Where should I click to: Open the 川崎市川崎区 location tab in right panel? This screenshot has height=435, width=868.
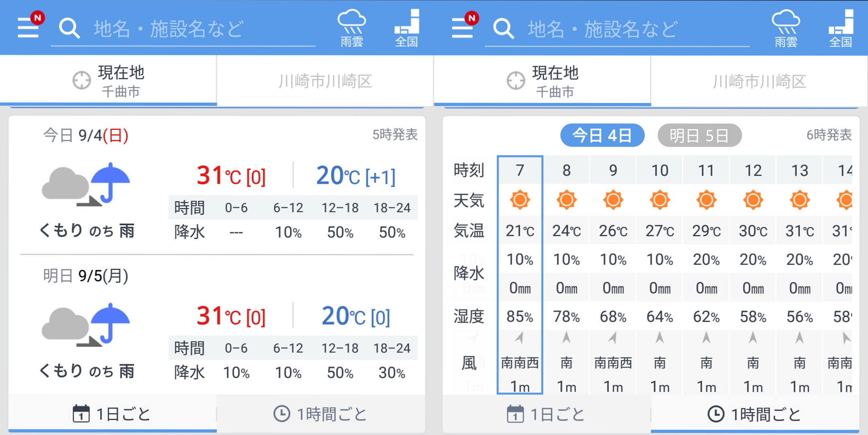pos(759,81)
